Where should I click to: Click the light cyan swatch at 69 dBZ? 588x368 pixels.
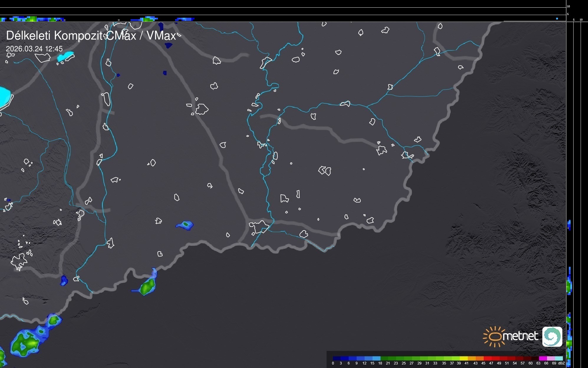coord(559,358)
